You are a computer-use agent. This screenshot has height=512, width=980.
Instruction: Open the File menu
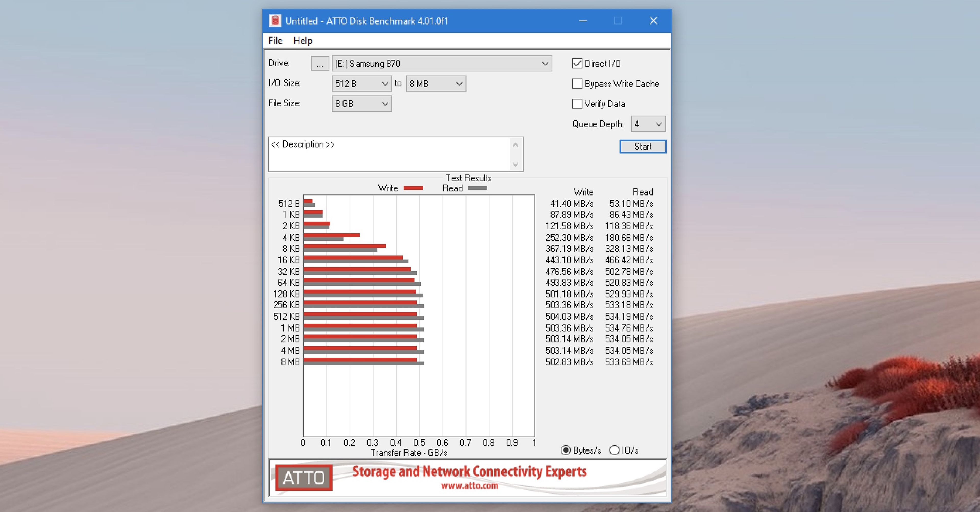[x=275, y=40]
